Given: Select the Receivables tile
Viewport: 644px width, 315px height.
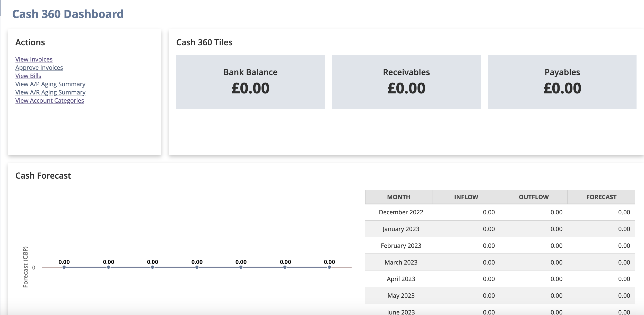Looking at the screenshot, I should (406, 82).
